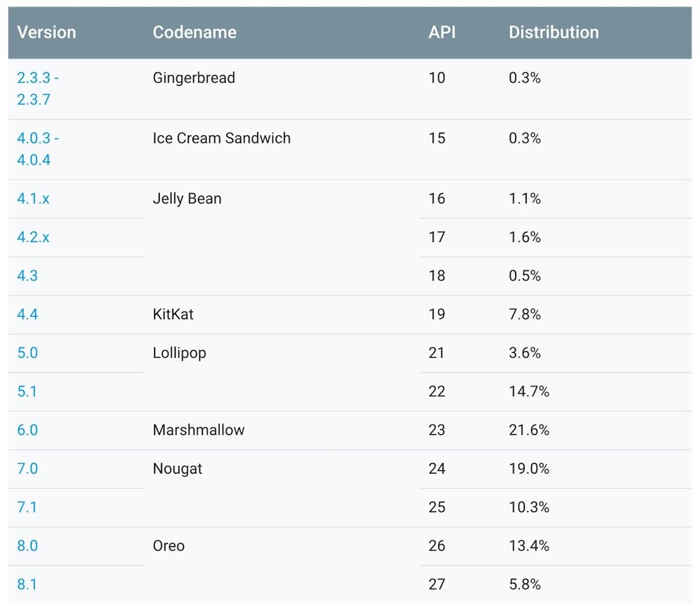The height and width of the screenshot is (612, 700).
Task: Click the Codename column header
Action: tap(194, 32)
